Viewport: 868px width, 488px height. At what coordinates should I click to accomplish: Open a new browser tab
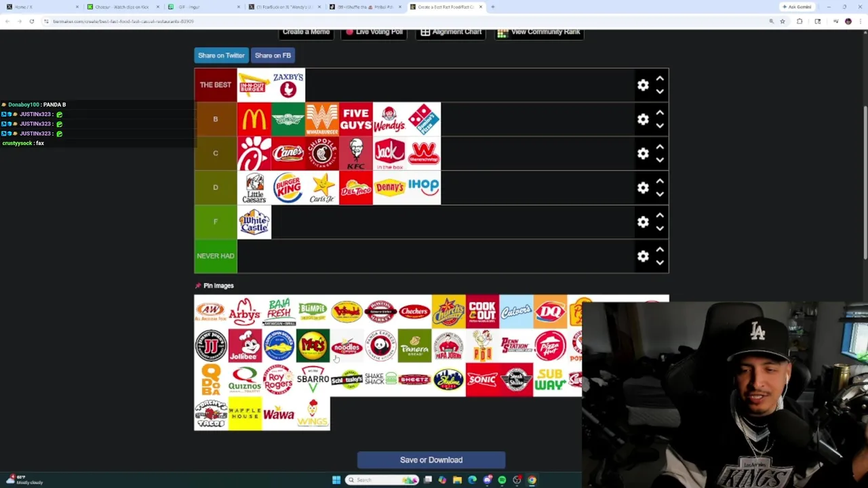coord(493,7)
